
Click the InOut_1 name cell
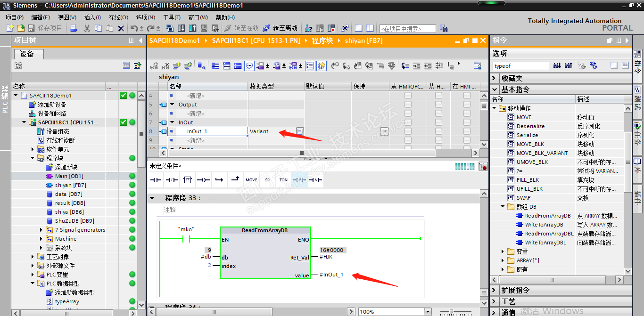[x=208, y=131]
